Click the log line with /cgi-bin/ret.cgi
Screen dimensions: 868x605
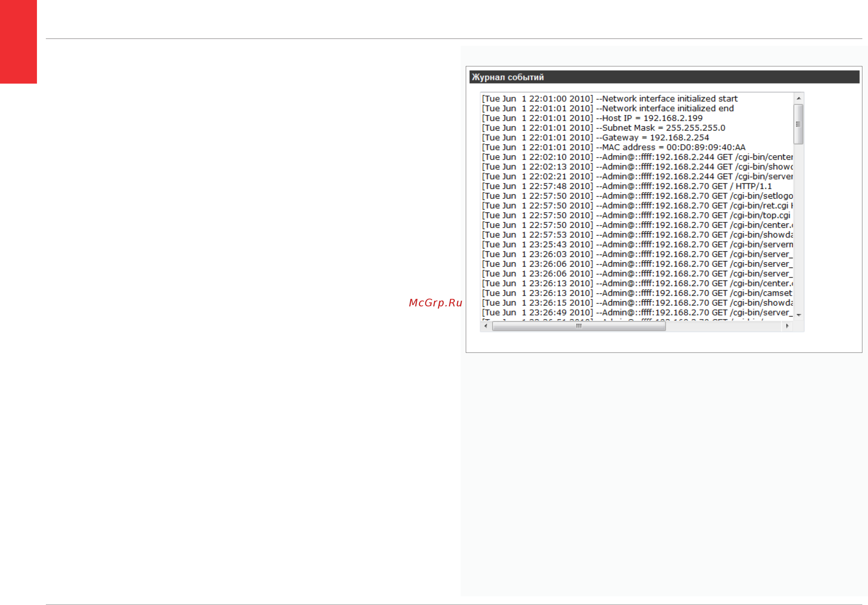(637, 206)
